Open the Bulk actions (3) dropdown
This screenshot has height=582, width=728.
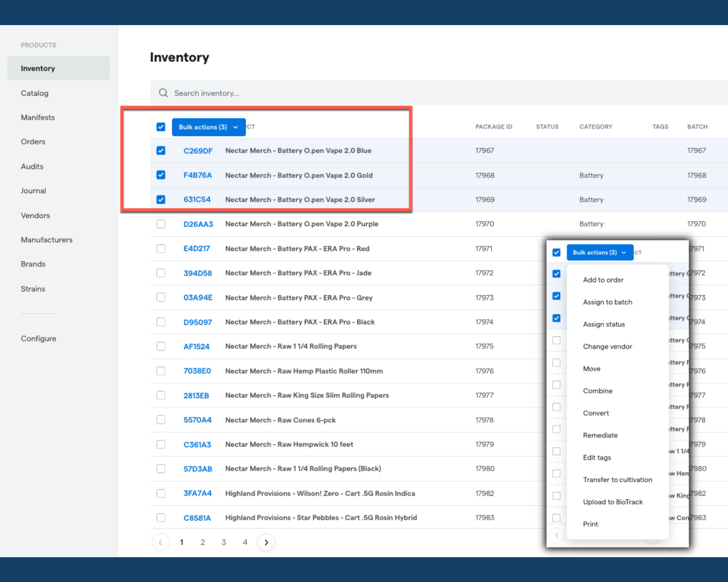tap(209, 127)
